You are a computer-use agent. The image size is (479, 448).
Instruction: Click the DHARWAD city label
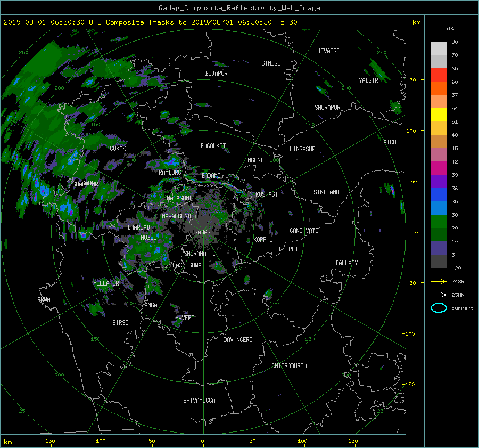(x=139, y=227)
